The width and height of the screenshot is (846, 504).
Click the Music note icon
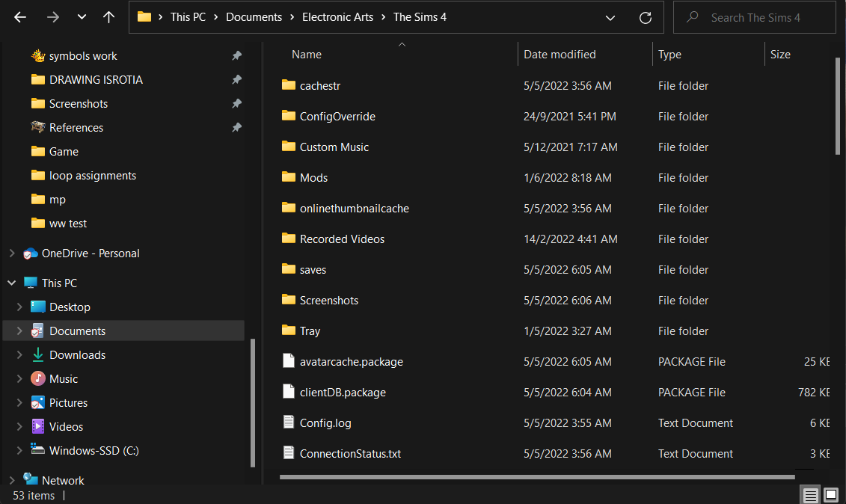pyautogui.click(x=37, y=378)
